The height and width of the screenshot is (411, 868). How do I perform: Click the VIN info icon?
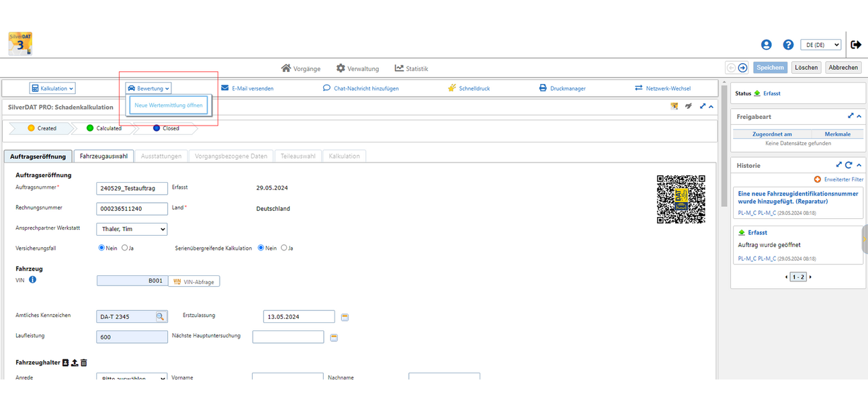(x=32, y=280)
